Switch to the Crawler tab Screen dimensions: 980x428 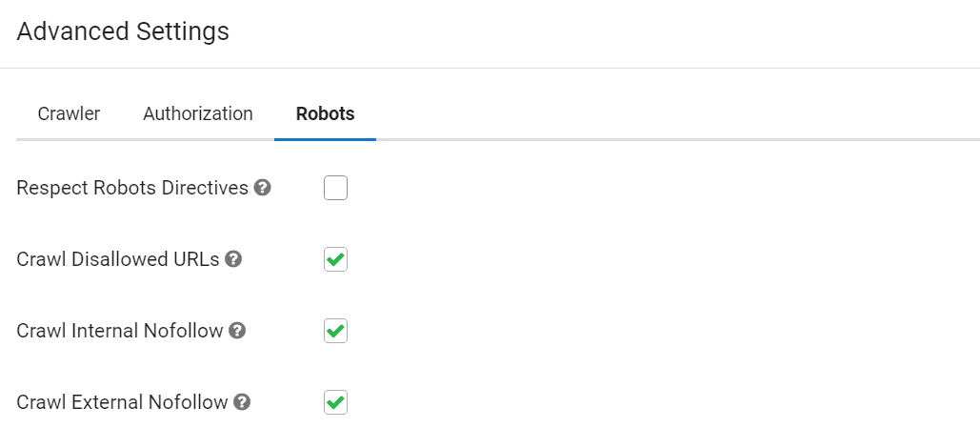tap(69, 113)
